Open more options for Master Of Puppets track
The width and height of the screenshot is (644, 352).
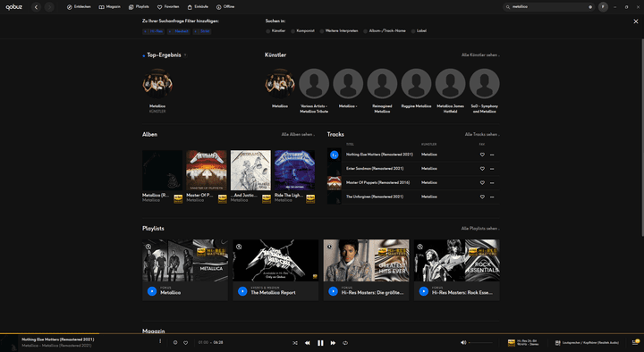pos(492,182)
